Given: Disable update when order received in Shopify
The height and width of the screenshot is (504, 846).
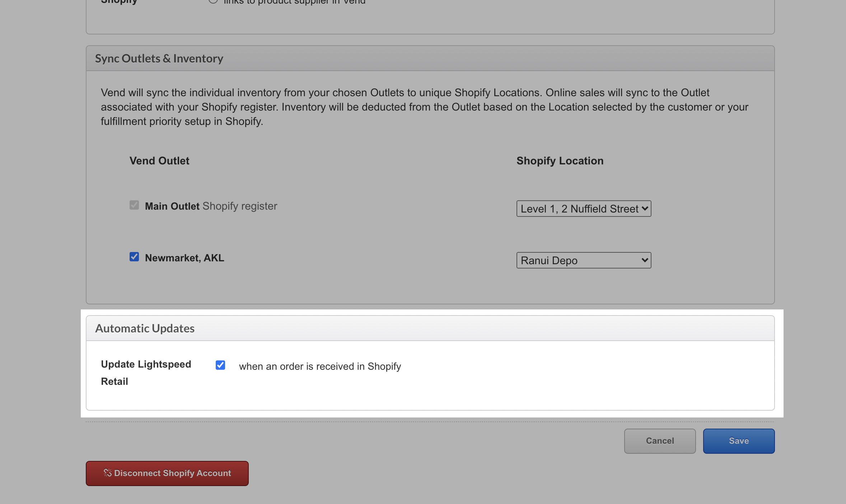Looking at the screenshot, I should (x=220, y=365).
